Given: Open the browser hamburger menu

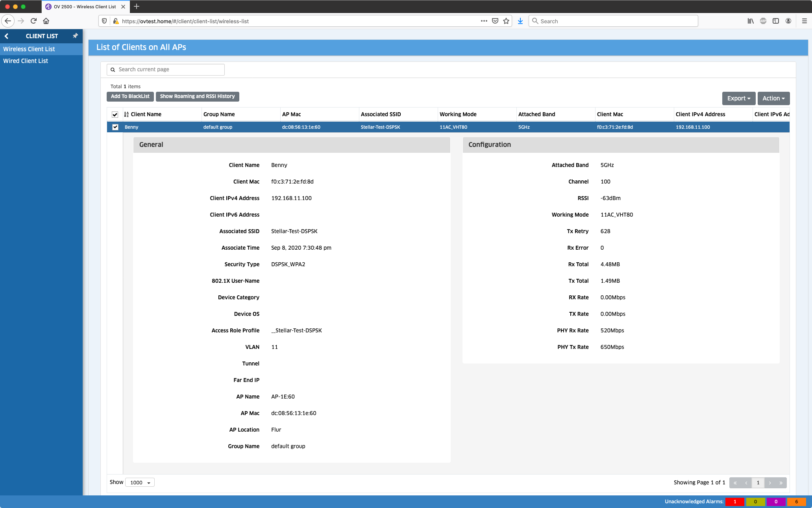Looking at the screenshot, I should point(804,21).
